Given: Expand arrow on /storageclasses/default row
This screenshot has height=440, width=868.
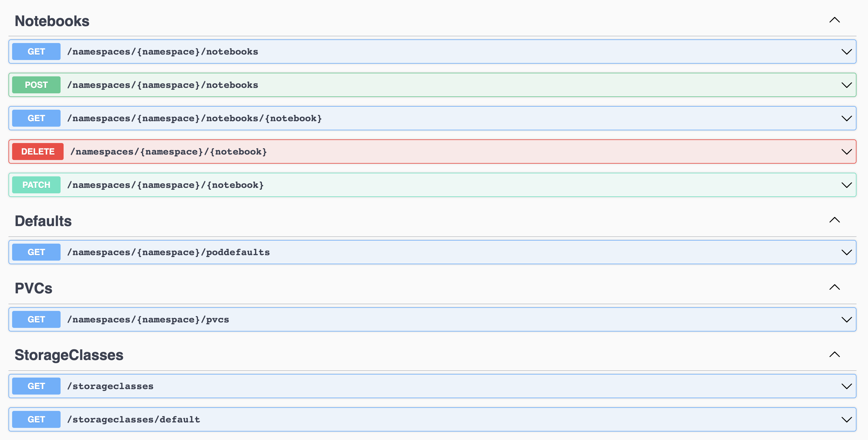Looking at the screenshot, I should point(846,419).
